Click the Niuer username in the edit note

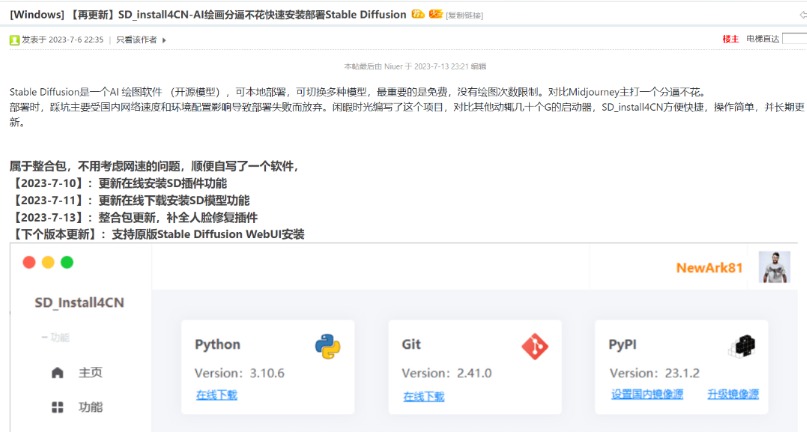pos(393,66)
